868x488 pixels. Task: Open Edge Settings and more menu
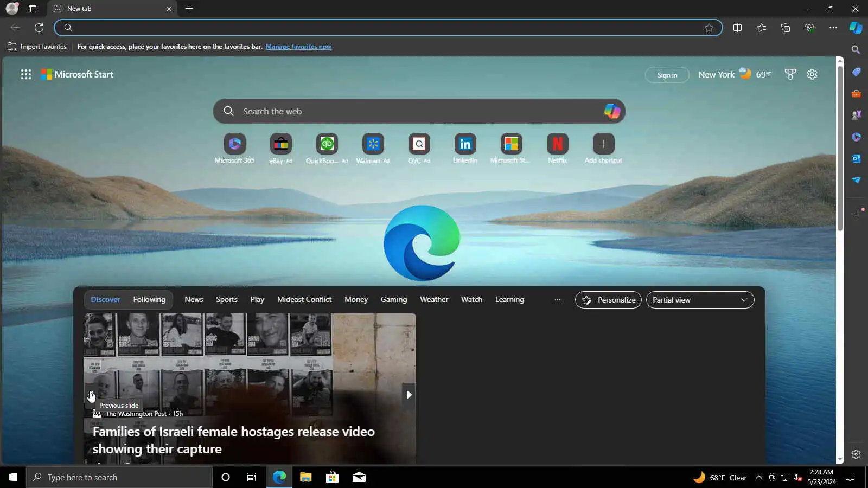pyautogui.click(x=833, y=28)
